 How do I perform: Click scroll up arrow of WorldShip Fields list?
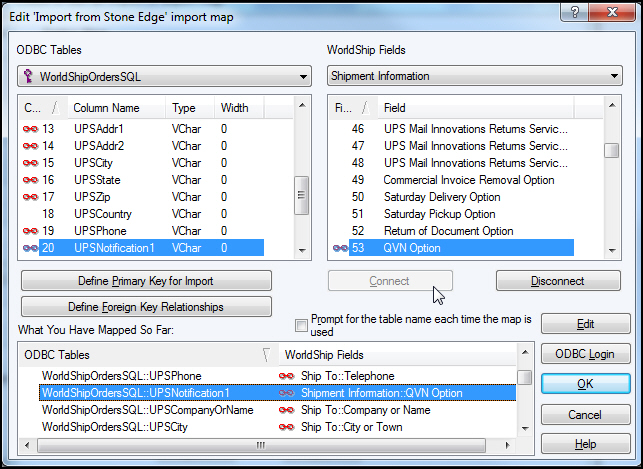point(612,105)
